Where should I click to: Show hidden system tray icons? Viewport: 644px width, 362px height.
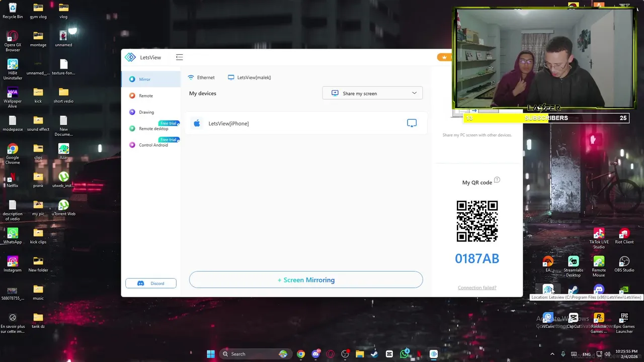552,354
